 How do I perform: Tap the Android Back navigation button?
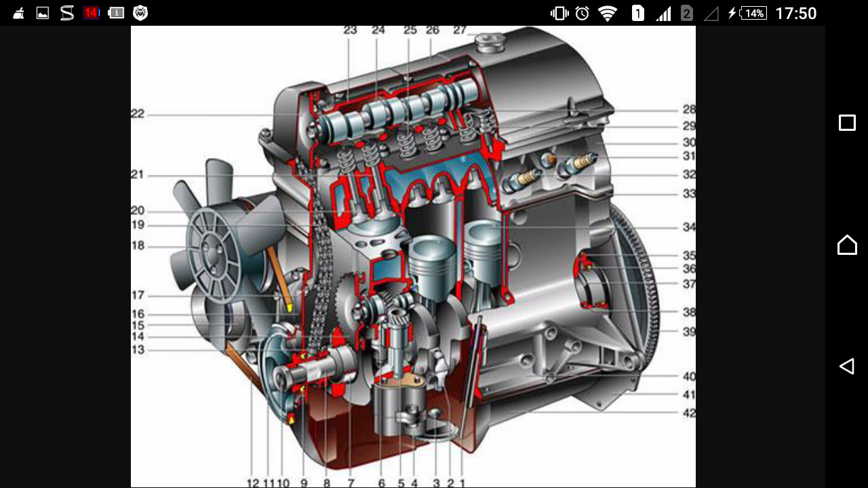click(x=846, y=367)
